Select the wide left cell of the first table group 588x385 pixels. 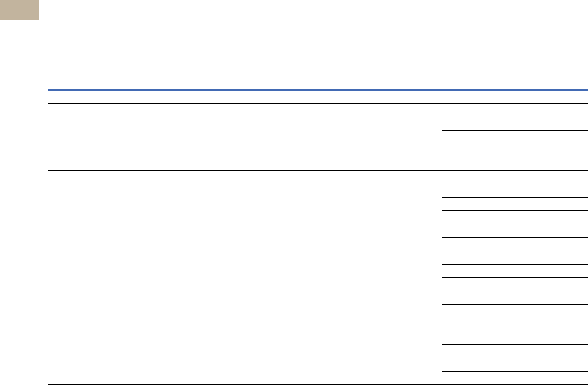245,137
